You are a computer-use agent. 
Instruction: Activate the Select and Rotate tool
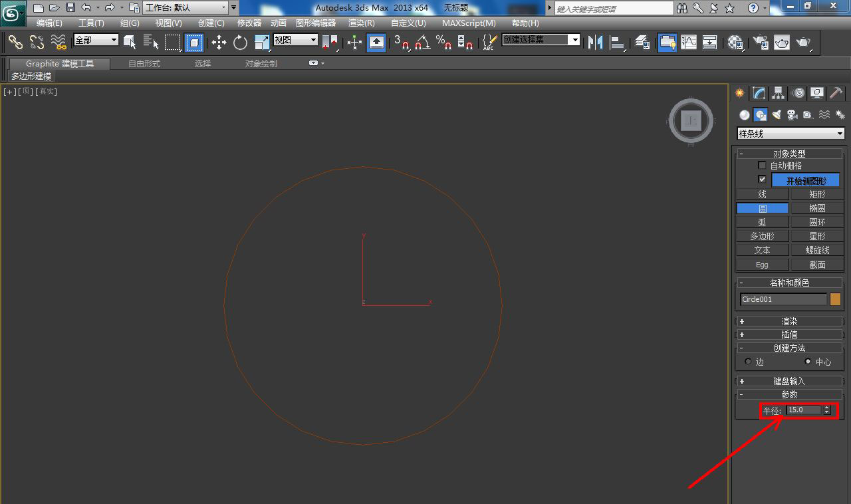tap(240, 42)
